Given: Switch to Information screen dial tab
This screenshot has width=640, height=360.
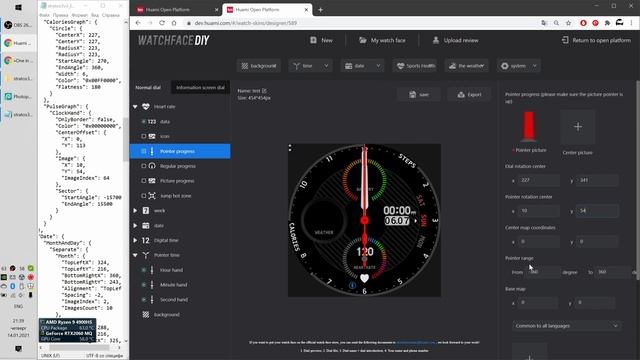Looking at the screenshot, I should pos(200,87).
